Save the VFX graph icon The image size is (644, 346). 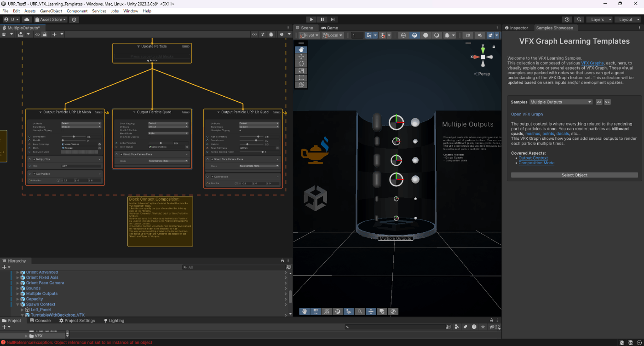(x=4, y=35)
